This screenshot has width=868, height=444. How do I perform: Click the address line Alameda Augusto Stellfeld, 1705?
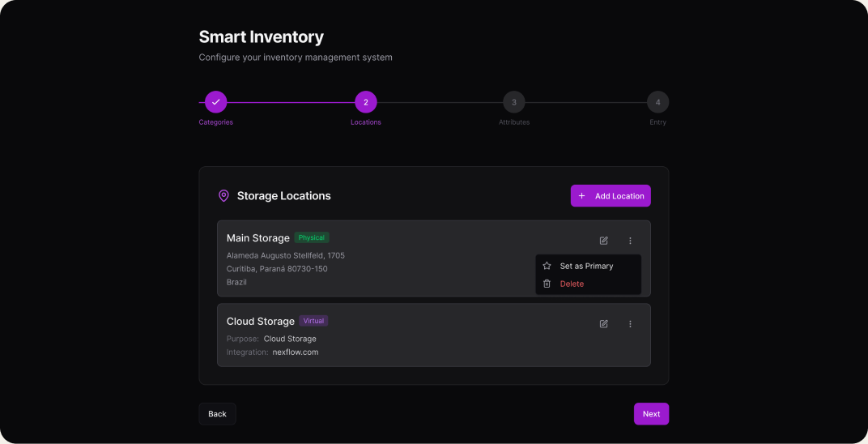coord(286,256)
